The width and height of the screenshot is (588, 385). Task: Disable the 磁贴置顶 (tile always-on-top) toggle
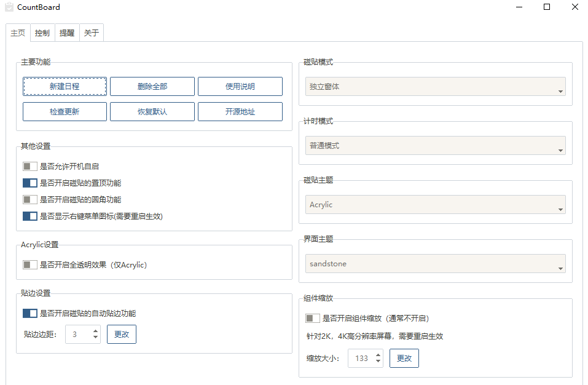[29, 183]
